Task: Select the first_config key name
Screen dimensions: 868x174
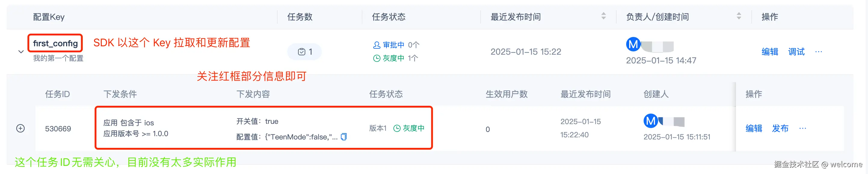Action: [x=55, y=43]
